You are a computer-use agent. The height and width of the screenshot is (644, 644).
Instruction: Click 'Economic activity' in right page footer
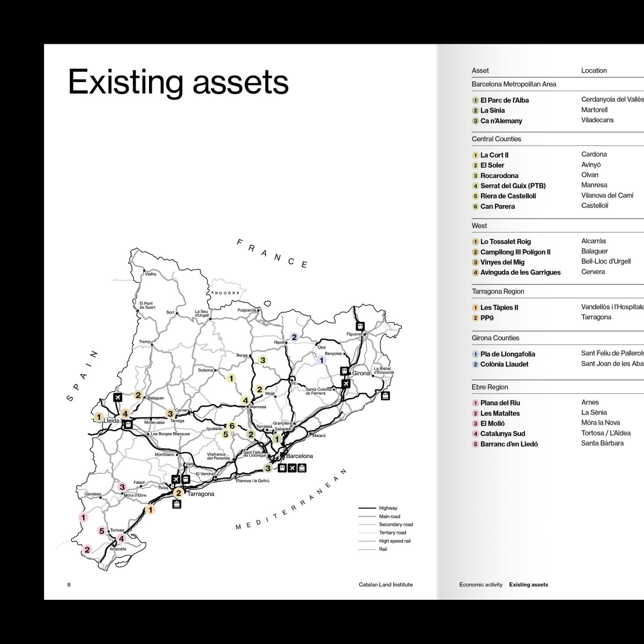481,585
